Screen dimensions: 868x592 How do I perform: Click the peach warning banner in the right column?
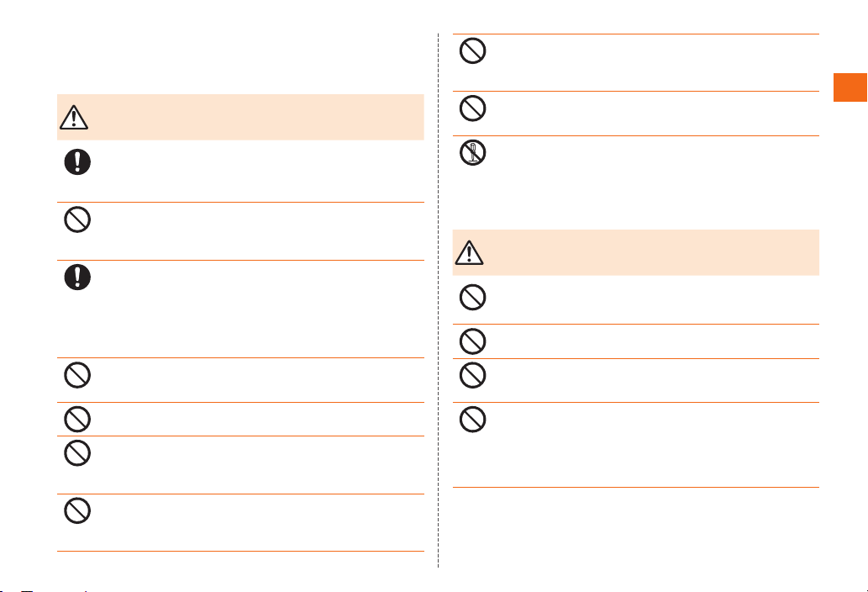coord(635,252)
